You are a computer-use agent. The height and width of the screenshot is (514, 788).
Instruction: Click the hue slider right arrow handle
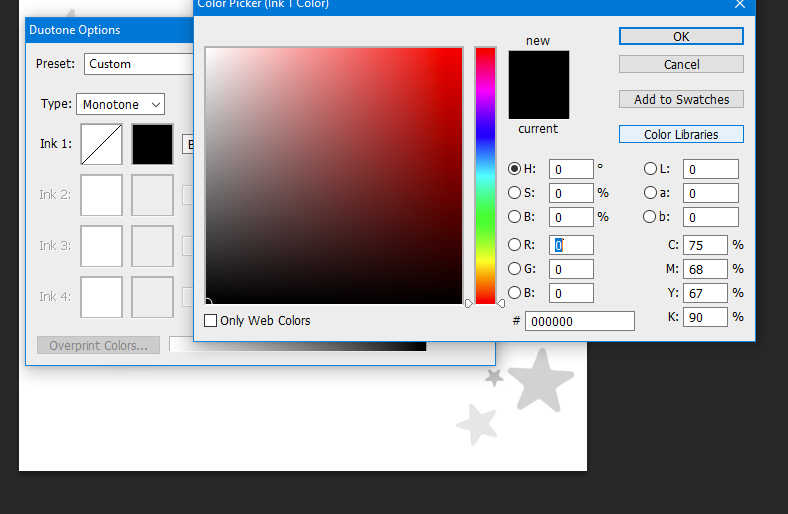[x=501, y=303]
